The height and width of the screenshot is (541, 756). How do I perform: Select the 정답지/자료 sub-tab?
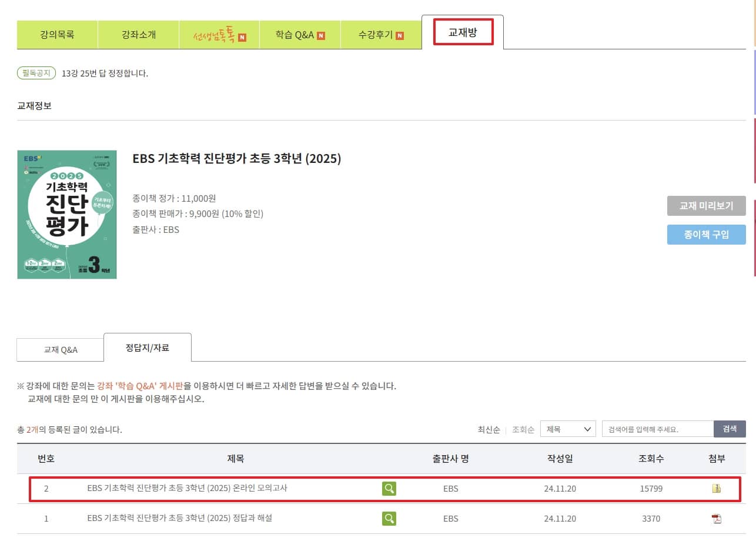[148, 348]
